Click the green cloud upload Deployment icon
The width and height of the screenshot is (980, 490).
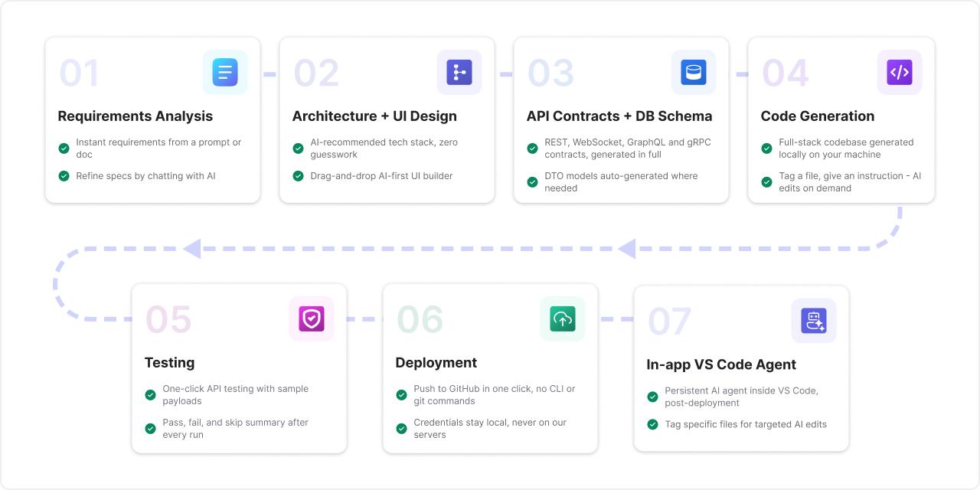pos(563,318)
